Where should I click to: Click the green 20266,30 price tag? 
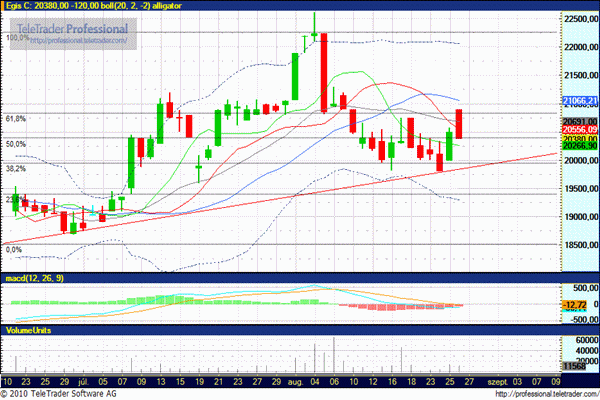(580, 146)
